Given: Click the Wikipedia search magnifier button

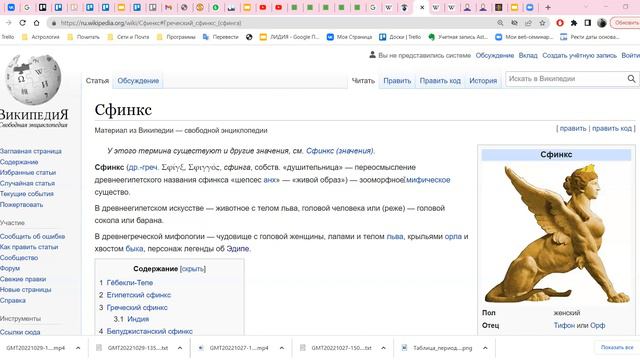Looking at the screenshot, I should pos(631,79).
